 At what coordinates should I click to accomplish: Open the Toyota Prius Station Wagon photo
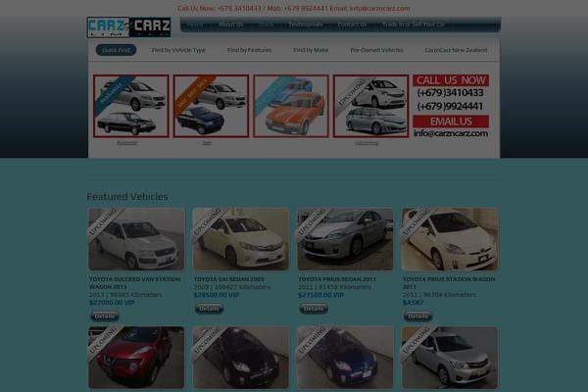[450, 239]
